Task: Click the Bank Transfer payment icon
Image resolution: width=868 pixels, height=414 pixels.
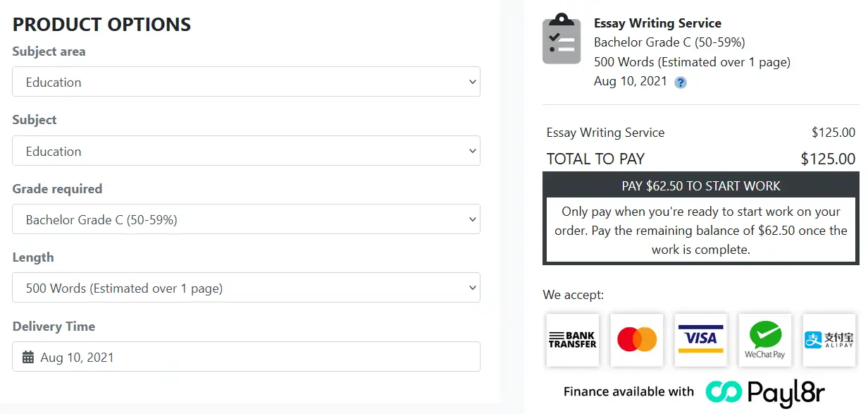Action: tap(572, 341)
